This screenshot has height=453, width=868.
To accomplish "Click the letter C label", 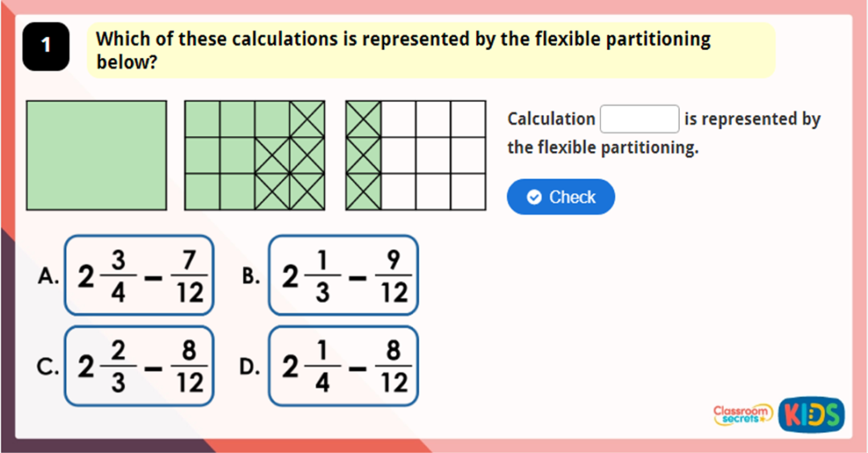I will coord(47,367).
